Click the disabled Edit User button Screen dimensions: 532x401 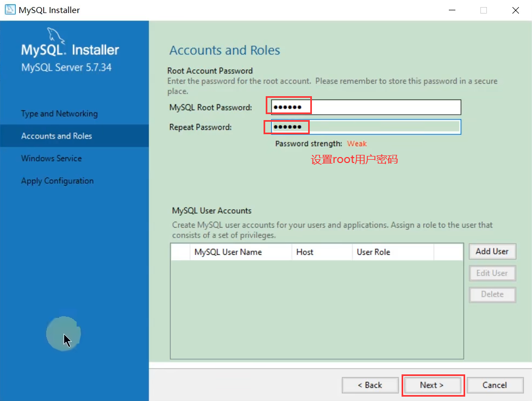(492, 273)
